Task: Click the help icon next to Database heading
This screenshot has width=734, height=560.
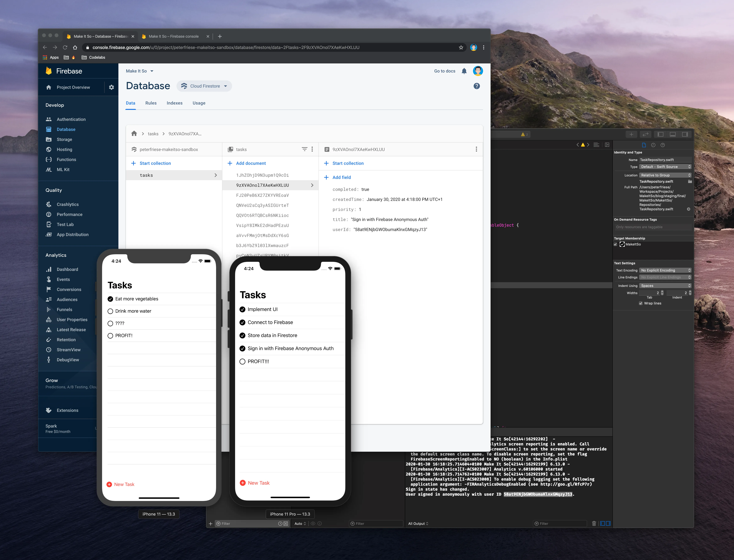Action: click(x=477, y=86)
